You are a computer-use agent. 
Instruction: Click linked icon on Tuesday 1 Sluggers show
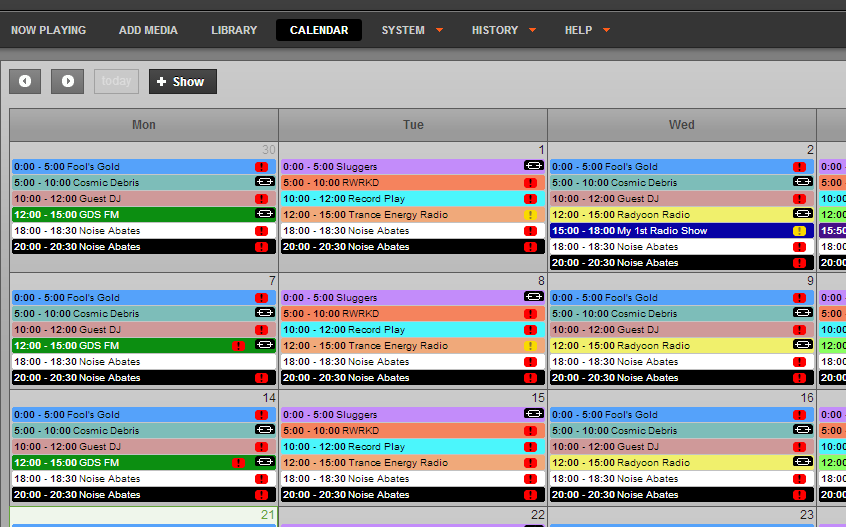(533, 166)
